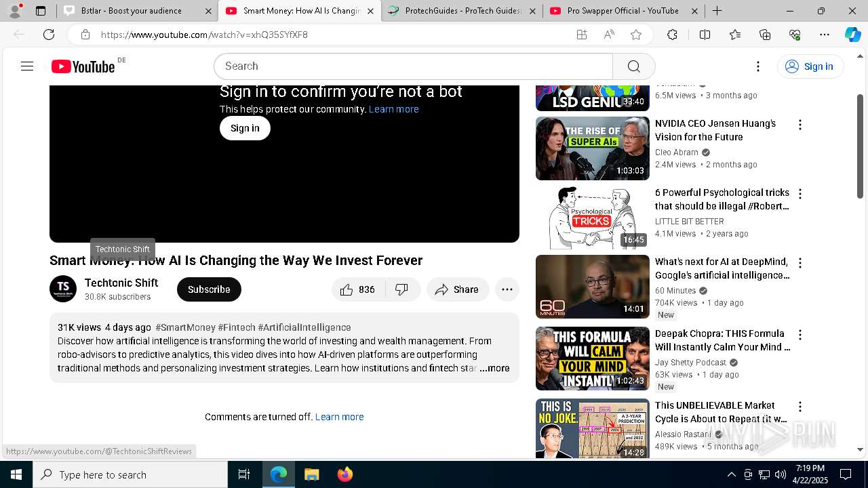Open Psychological Tricks video thumbnail
The width and height of the screenshot is (868, 488).
(593, 218)
